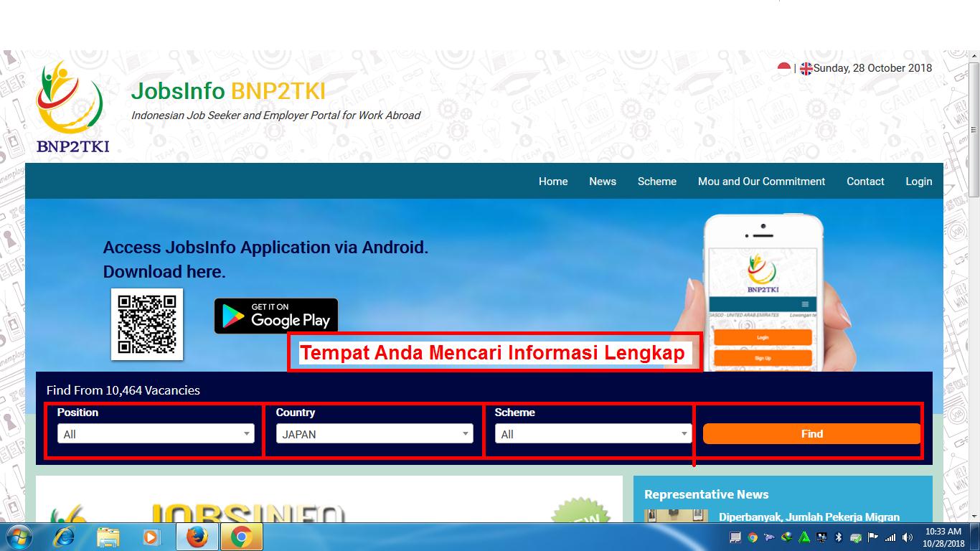The height and width of the screenshot is (551, 980).
Task: Open Windows Media Player from the taskbar
Action: point(151,537)
